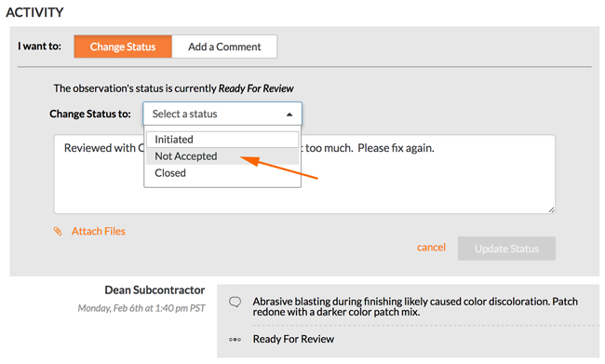
Task: Choose Initiated from the status list
Action: click(222, 140)
